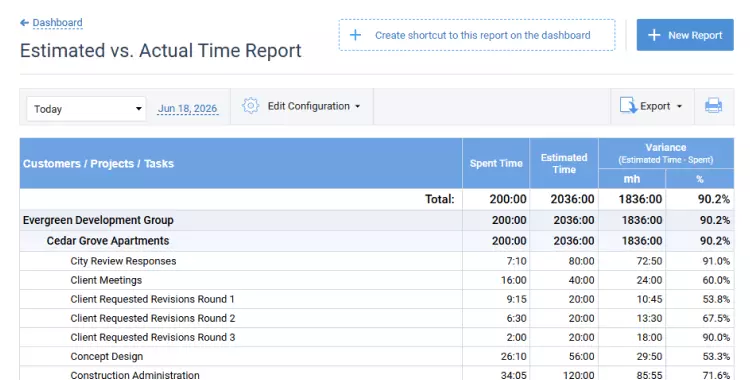Click the mh variance sub-header
Screen dimensions: 750x380
(632, 179)
